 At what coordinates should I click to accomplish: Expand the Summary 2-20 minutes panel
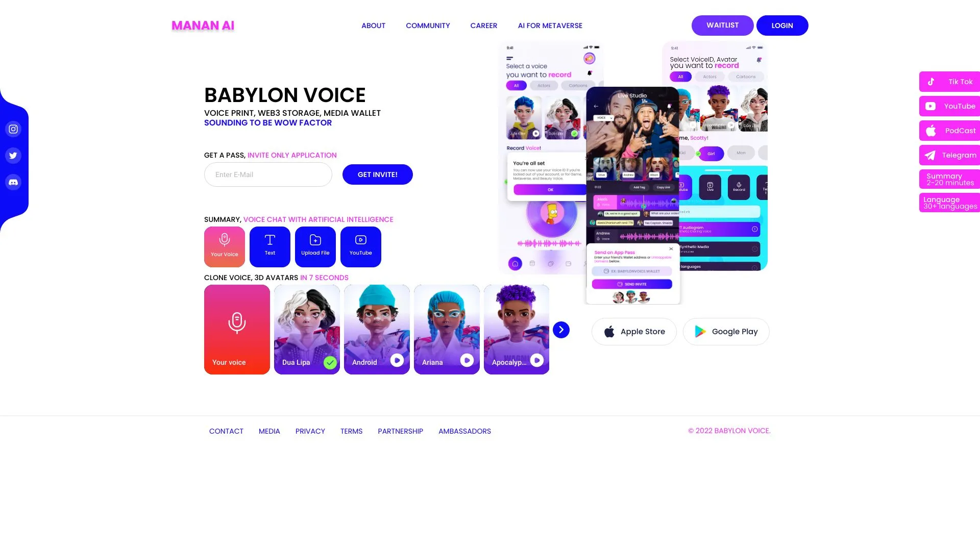[951, 179]
